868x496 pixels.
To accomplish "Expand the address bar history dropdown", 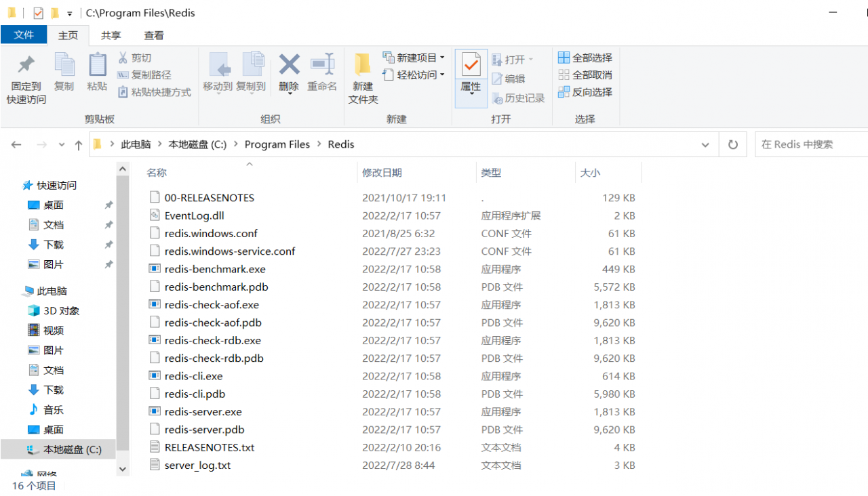I will (x=705, y=144).
